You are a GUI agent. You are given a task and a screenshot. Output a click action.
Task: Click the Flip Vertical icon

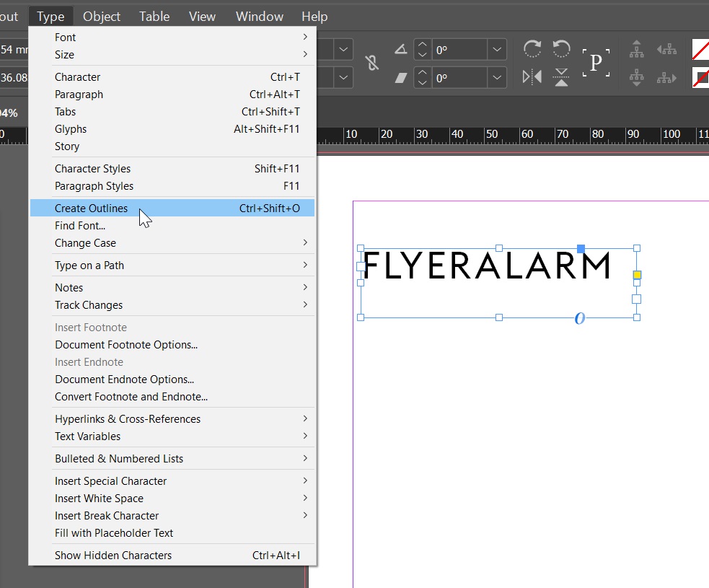(x=561, y=76)
